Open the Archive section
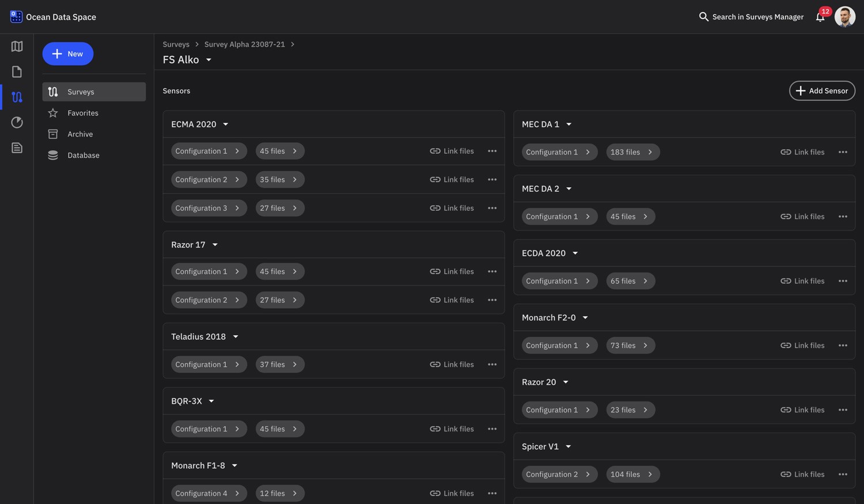The height and width of the screenshot is (504, 864). coord(80,134)
